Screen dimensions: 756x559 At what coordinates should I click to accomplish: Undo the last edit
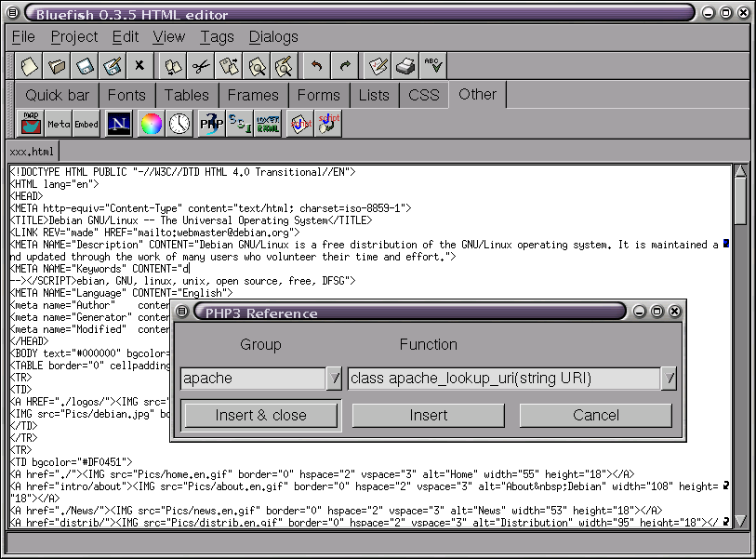click(317, 66)
